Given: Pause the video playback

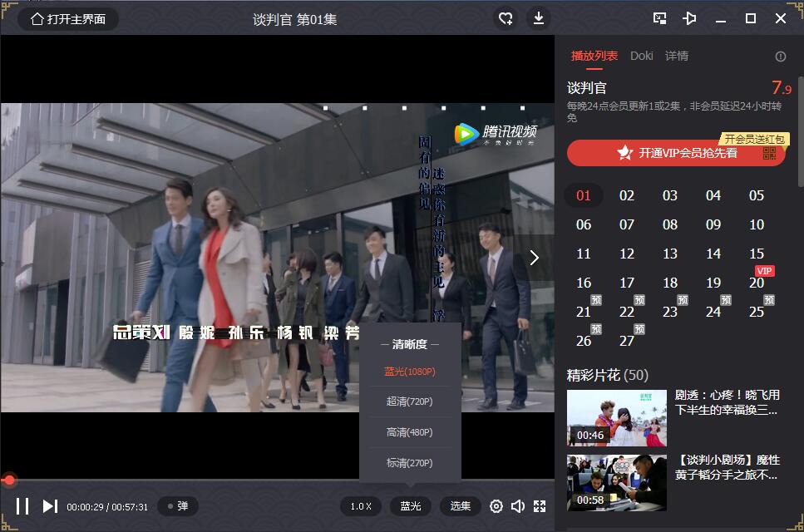Looking at the screenshot, I should coord(22,505).
